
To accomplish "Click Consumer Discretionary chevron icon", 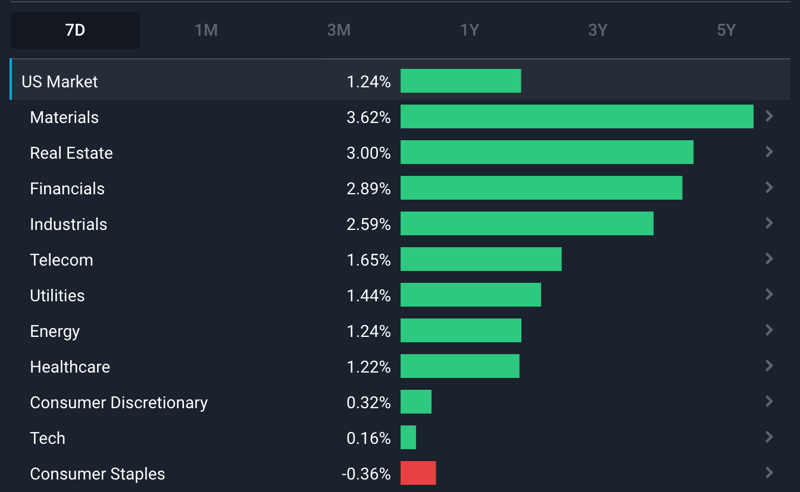I will 769,402.
